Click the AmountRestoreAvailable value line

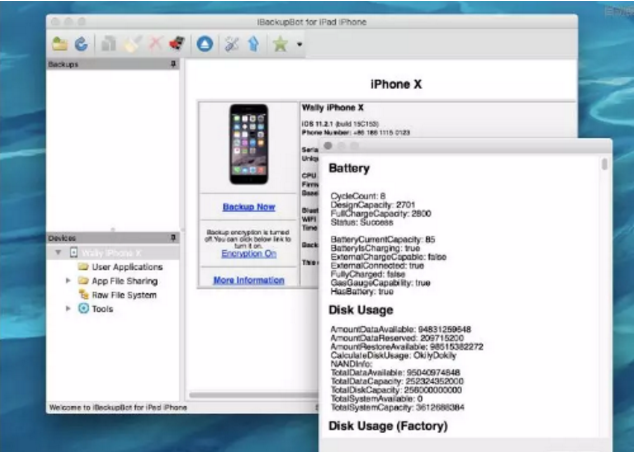[407, 346]
